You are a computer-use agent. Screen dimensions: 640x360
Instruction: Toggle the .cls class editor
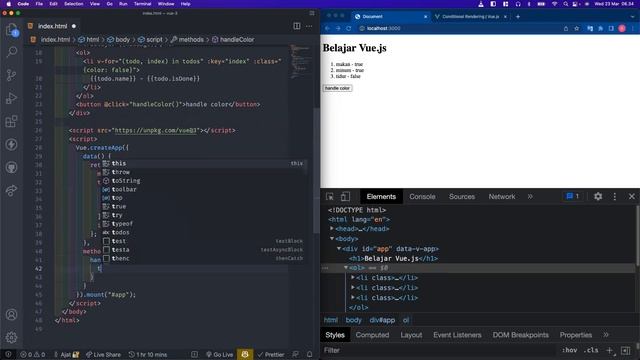(x=591, y=350)
